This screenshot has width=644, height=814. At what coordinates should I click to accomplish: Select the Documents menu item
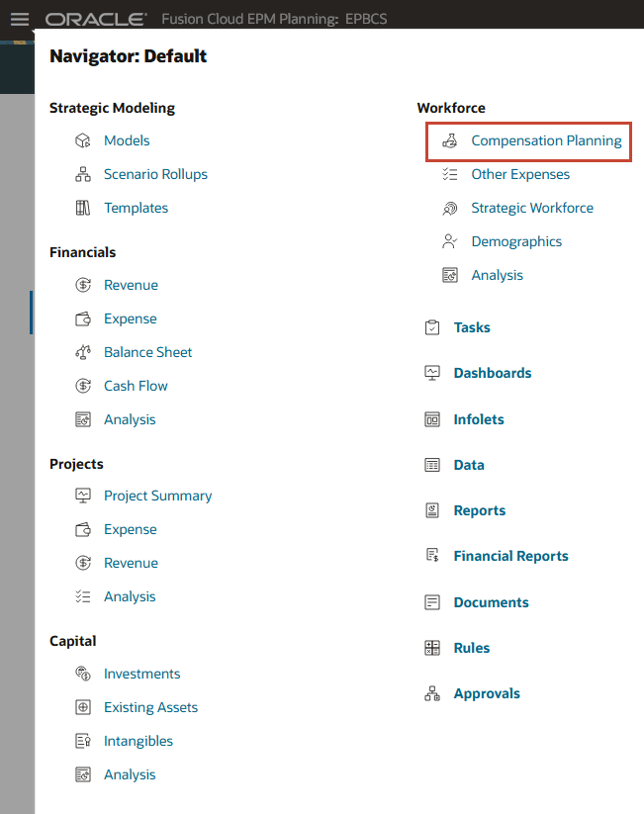[x=492, y=602]
